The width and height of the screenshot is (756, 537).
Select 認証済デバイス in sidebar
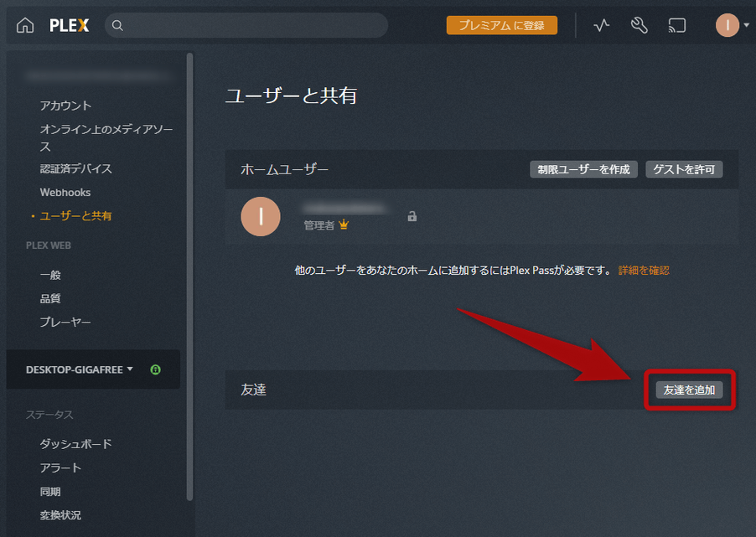(x=75, y=168)
